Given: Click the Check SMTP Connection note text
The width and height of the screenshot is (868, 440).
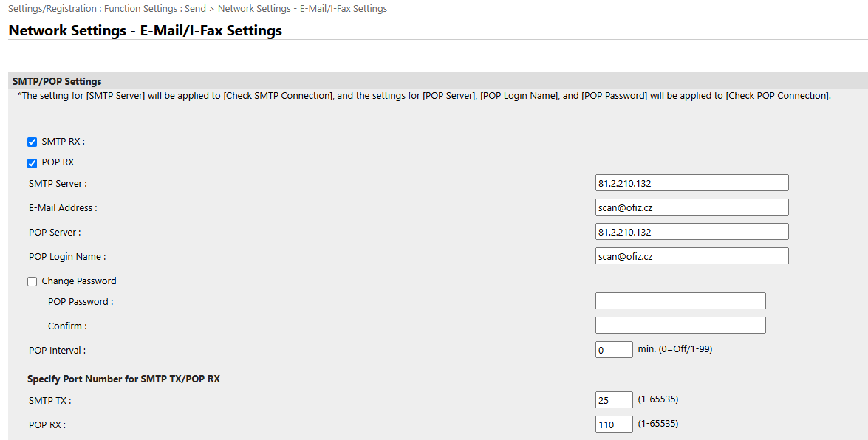Looking at the screenshot, I should [424, 96].
